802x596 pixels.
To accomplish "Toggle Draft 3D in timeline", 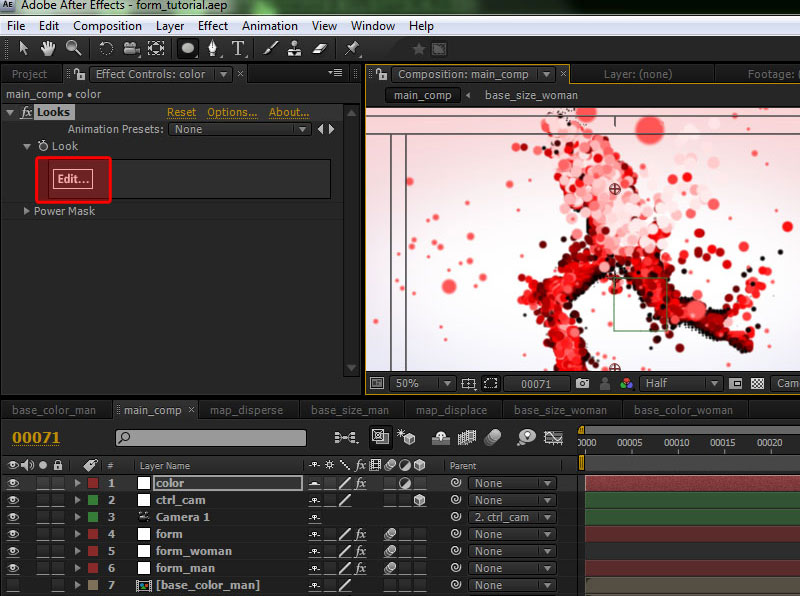I will coord(407,437).
